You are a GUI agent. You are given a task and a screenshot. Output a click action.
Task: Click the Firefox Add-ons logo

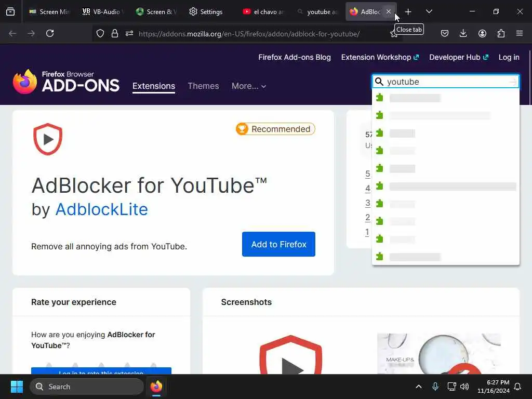coord(66,82)
